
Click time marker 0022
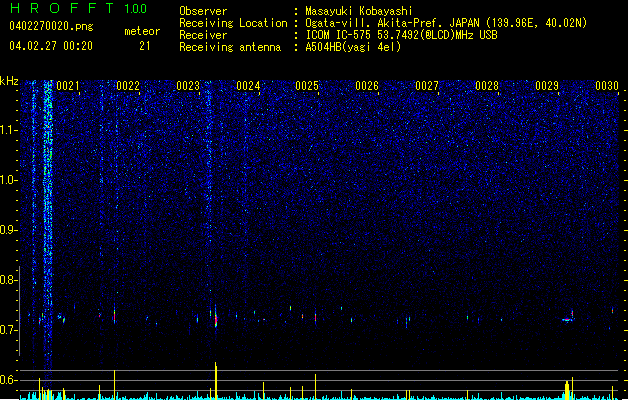[x=128, y=85]
